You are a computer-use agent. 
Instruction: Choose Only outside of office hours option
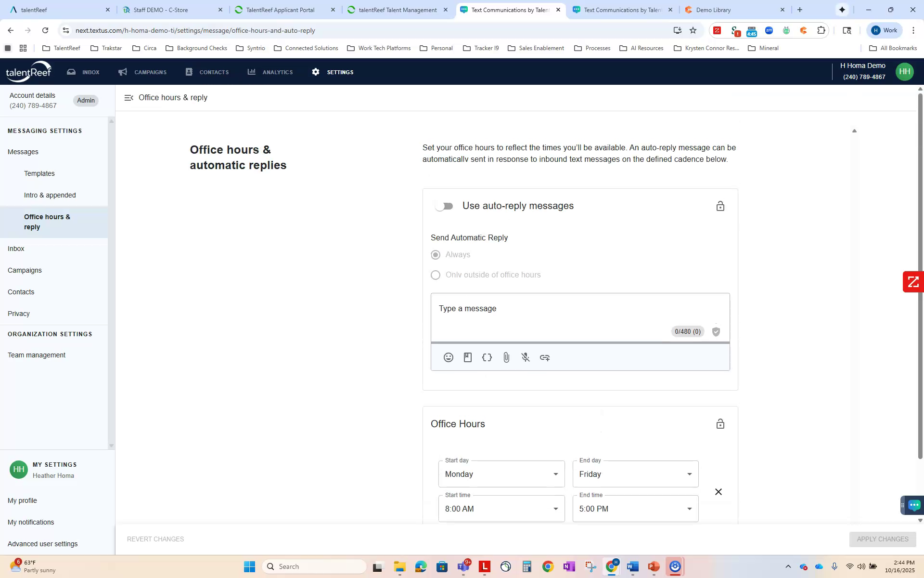point(436,275)
